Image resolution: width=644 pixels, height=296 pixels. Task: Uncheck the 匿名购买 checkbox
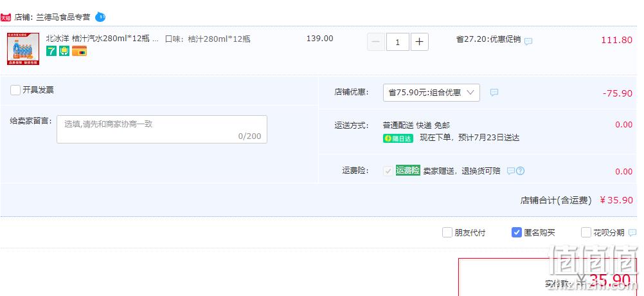(517, 232)
